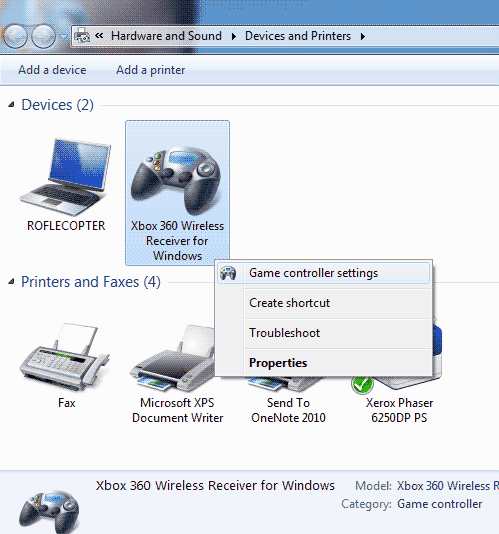Click the Game controller category value
The width and height of the screenshot is (499, 534).
pos(439,504)
